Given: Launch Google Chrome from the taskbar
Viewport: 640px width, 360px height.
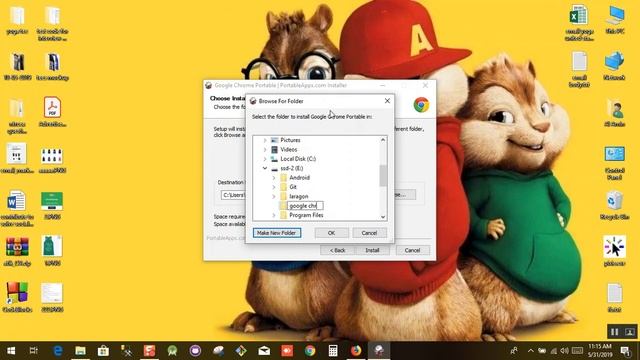Looking at the screenshot, I should [x=310, y=351].
